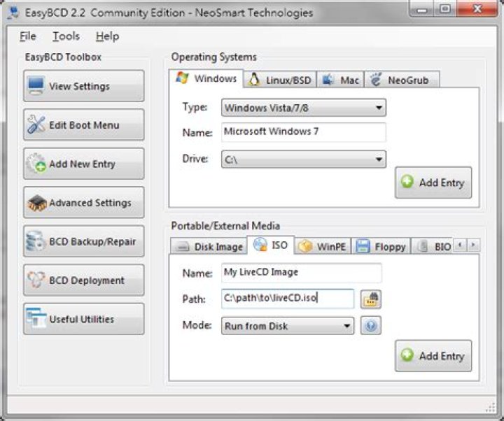Add Entry for the ISO portable media
This screenshot has height=421, width=504.
433,355
